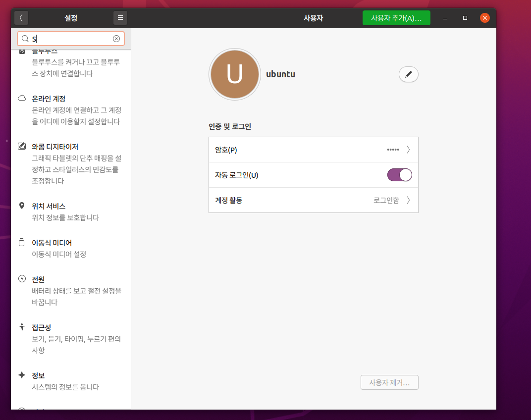The image size is (531, 420).
Task: Click the location pin icon
Action: 22,206
